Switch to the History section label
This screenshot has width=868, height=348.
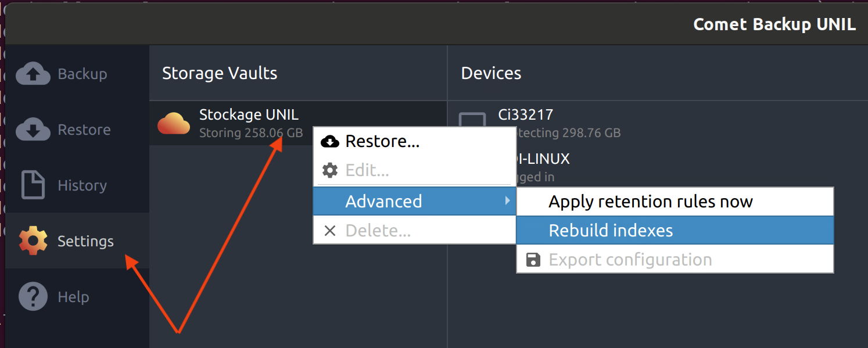[83, 185]
